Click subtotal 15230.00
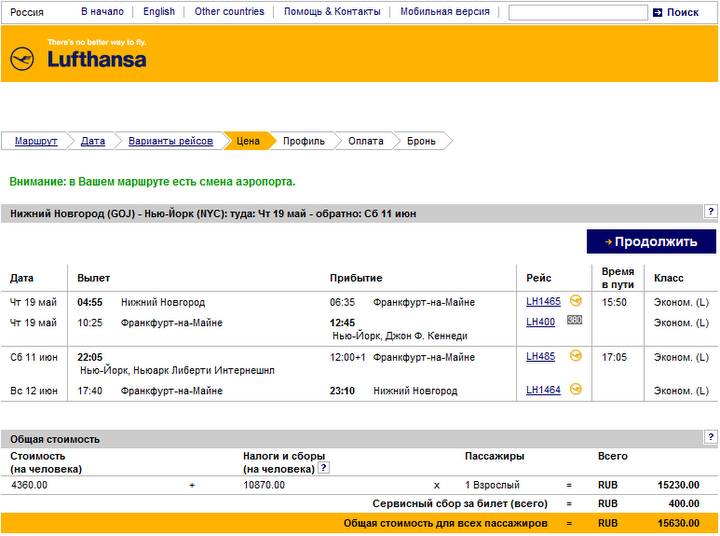Viewport: 720px width, 536px height. 678,485
